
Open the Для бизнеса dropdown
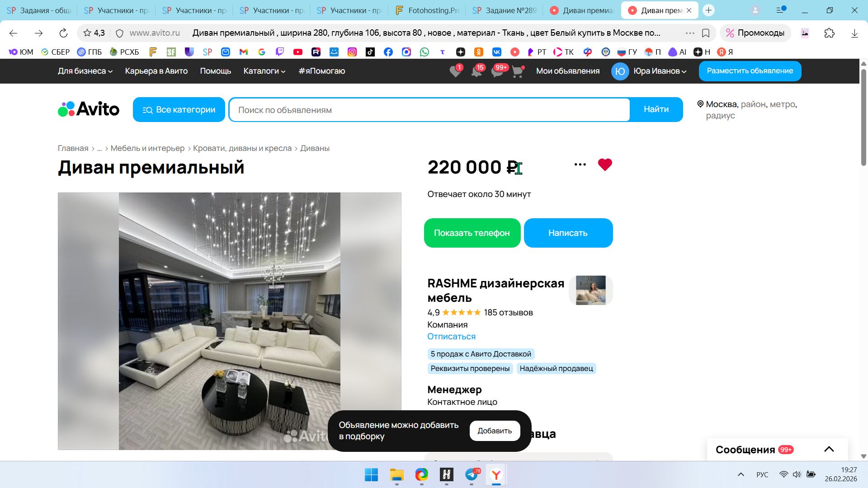pyautogui.click(x=85, y=71)
